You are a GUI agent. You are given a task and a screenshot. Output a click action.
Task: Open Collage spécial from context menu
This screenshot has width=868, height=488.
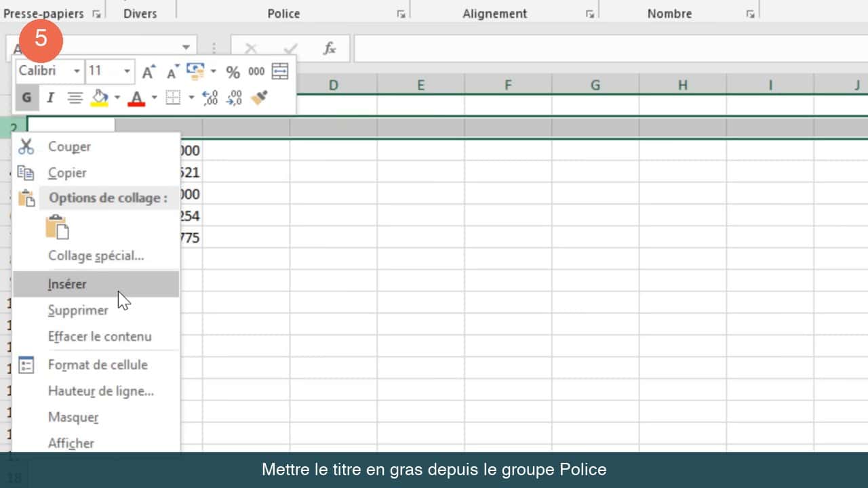coord(96,256)
